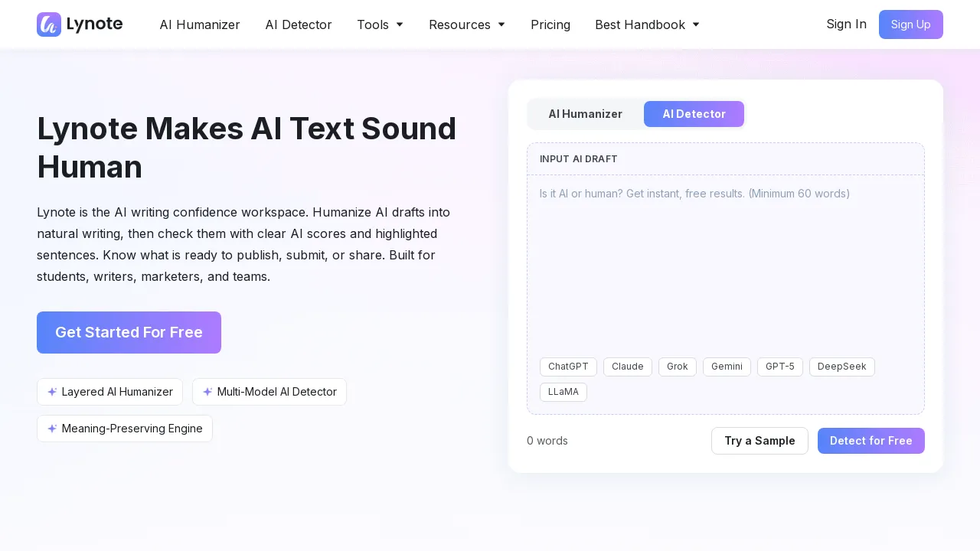Click the Try a Sample button
Screen dimensions: 980x551
(759, 441)
